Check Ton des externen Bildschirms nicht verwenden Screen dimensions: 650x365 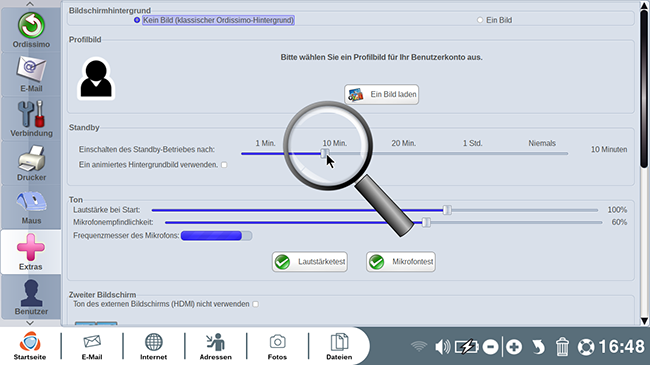tap(256, 304)
